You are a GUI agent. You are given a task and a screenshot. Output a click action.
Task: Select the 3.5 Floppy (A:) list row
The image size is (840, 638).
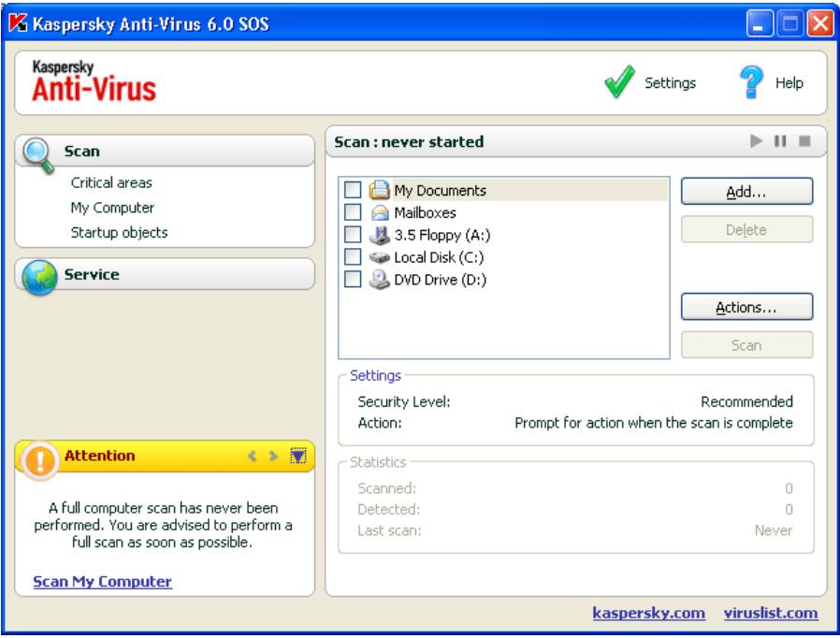[504, 235]
